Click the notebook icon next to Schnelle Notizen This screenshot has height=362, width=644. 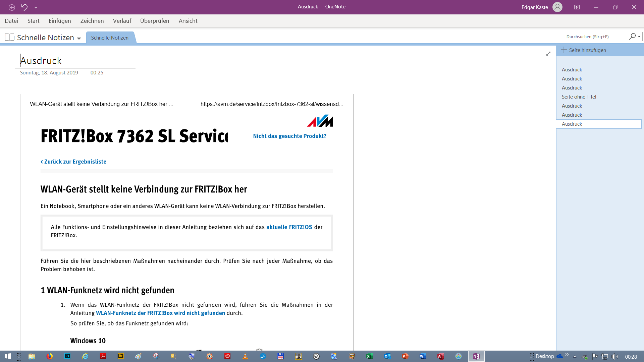pos(9,37)
